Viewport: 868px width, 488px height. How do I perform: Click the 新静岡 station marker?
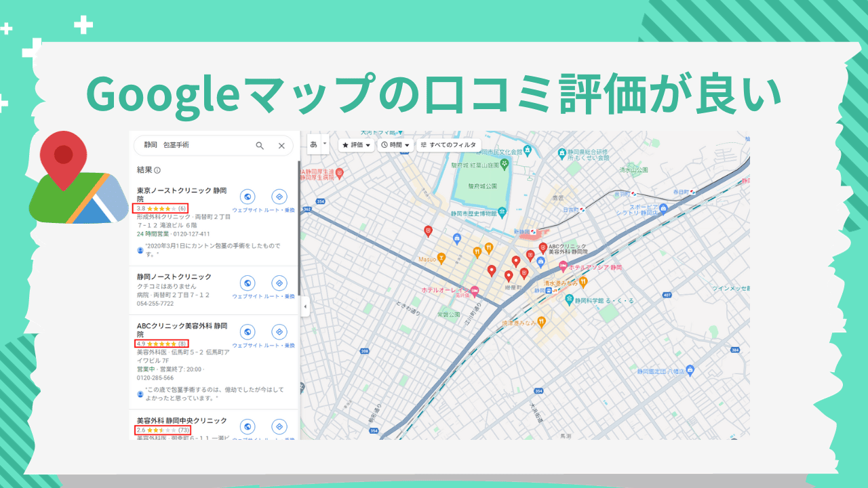click(x=534, y=232)
